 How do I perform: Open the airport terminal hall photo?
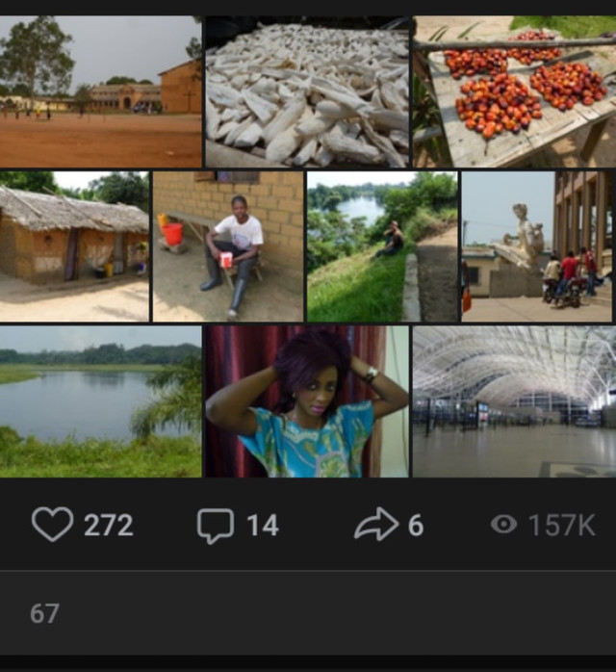514,401
